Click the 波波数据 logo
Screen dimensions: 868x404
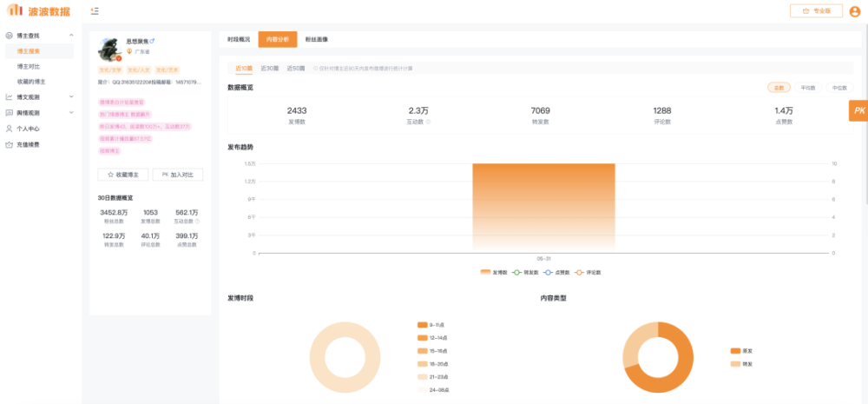pyautogui.click(x=39, y=10)
